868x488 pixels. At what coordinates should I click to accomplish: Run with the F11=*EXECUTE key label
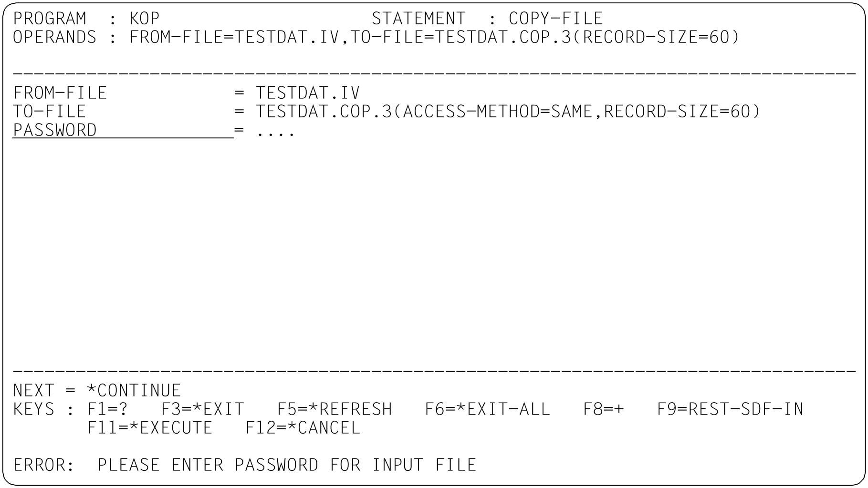[150, 428]
